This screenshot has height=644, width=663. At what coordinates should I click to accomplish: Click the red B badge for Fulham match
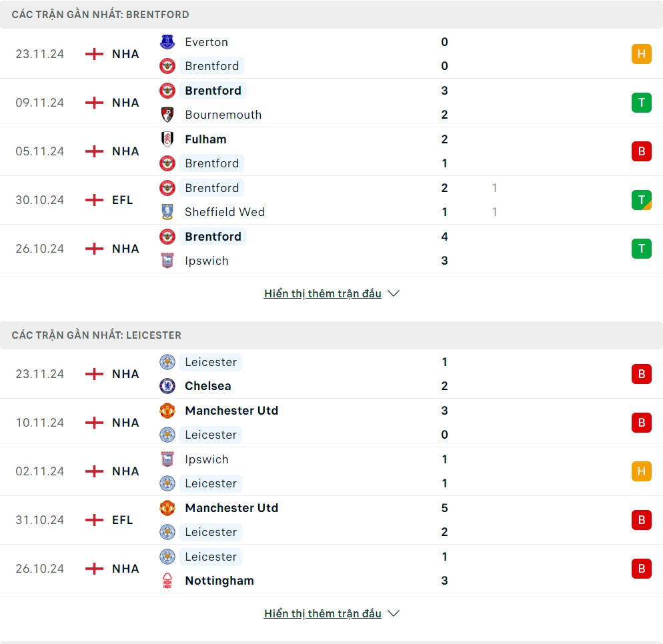(x=641, y=151)
